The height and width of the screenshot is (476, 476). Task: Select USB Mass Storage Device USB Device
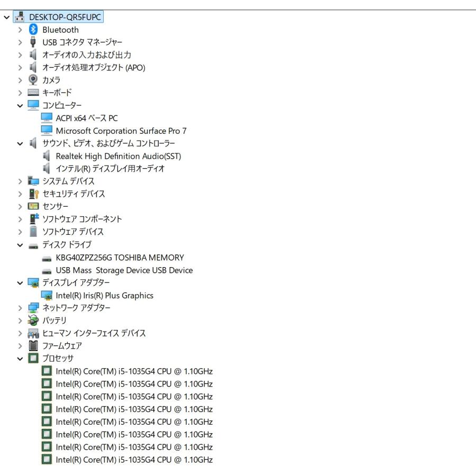tap(124, 270)
